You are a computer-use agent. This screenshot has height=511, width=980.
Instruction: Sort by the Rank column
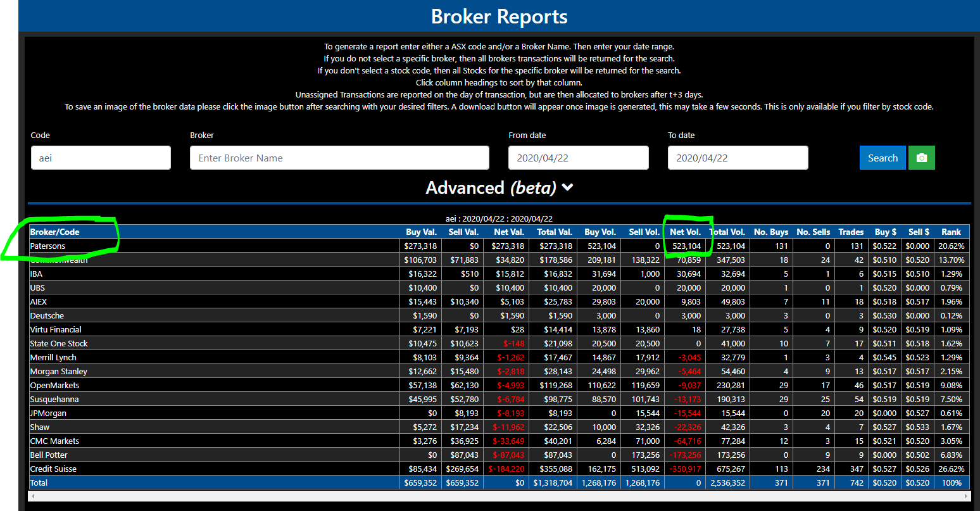(x=951, y=232)
